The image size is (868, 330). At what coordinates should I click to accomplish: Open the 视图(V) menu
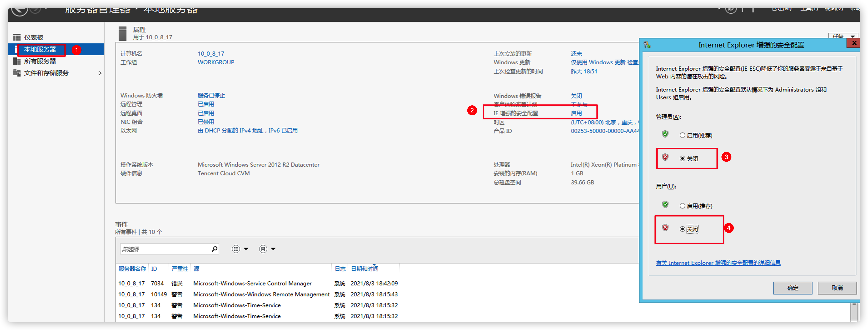point(834,10)
